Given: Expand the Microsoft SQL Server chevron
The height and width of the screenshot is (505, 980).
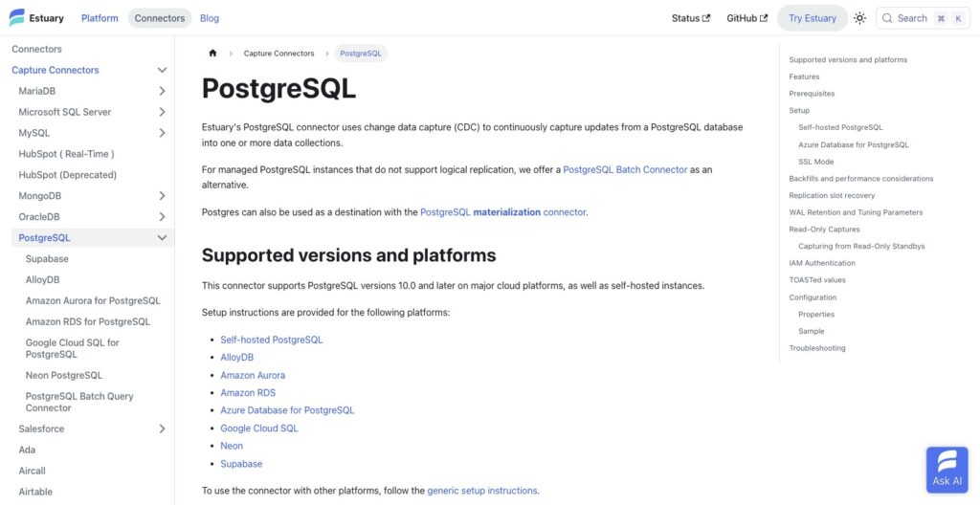Looking at the screenshot, I should coord(162,112).
